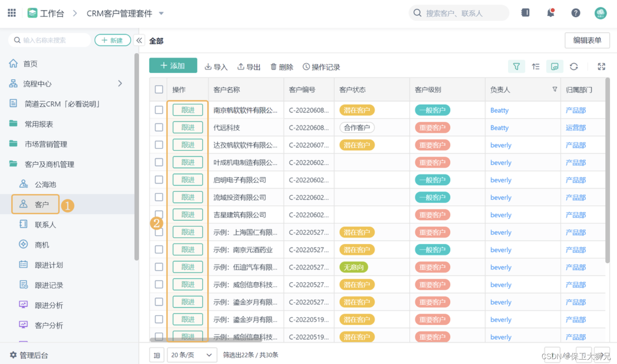
Task: Check the 代远科技 row checkbox
Action: [159, 127]
